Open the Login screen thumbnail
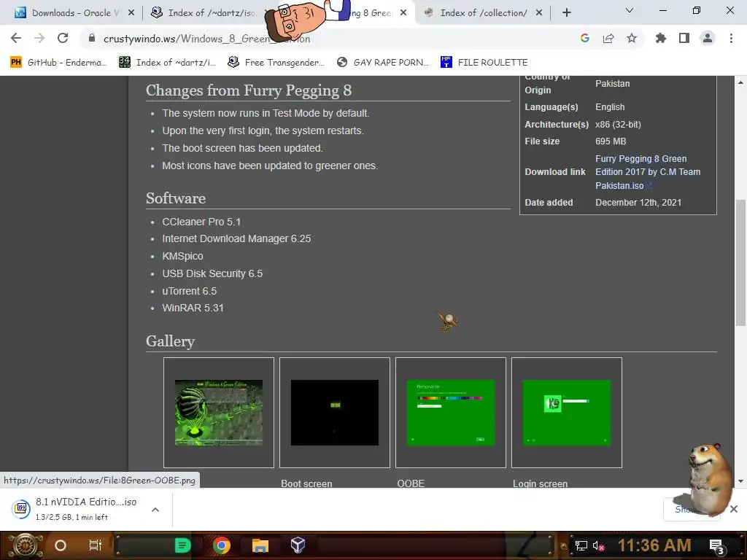The height and width of the screenshot is (560, 747). point(566,413)
